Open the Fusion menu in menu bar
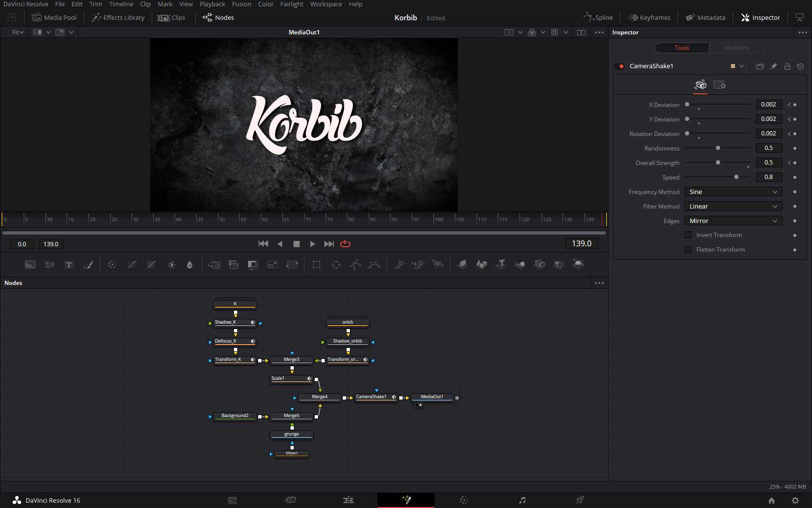Viewport: 812px width, 508px height. 241,4
